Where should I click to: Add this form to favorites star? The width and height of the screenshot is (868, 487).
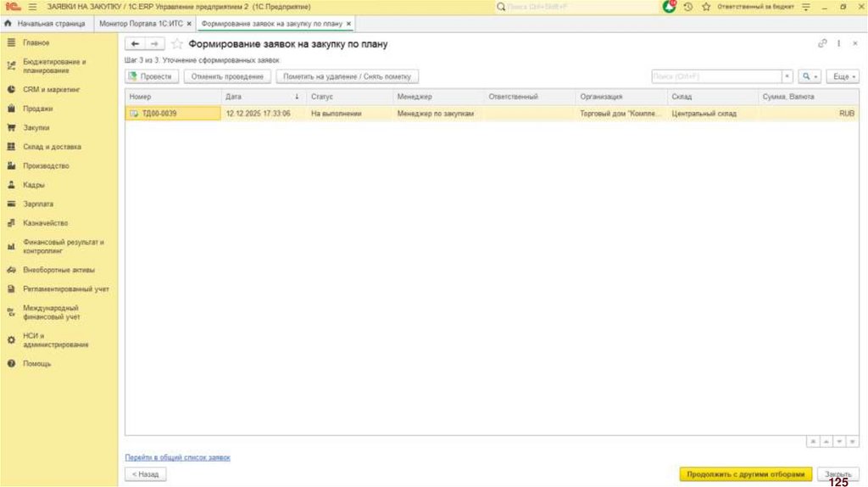(x=176, y=44)
